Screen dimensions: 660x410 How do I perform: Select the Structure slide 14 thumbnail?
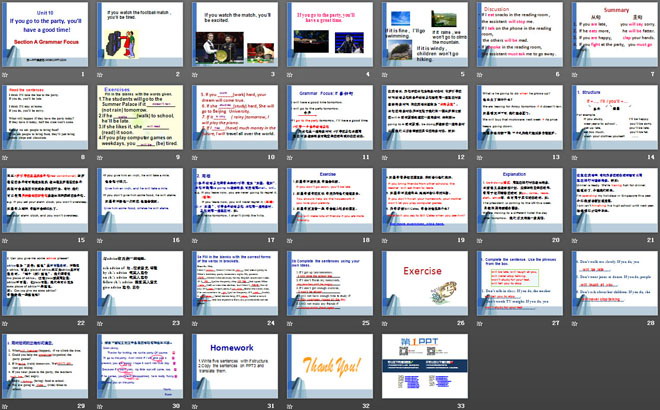pyautogui.click(x=615, y=117)
